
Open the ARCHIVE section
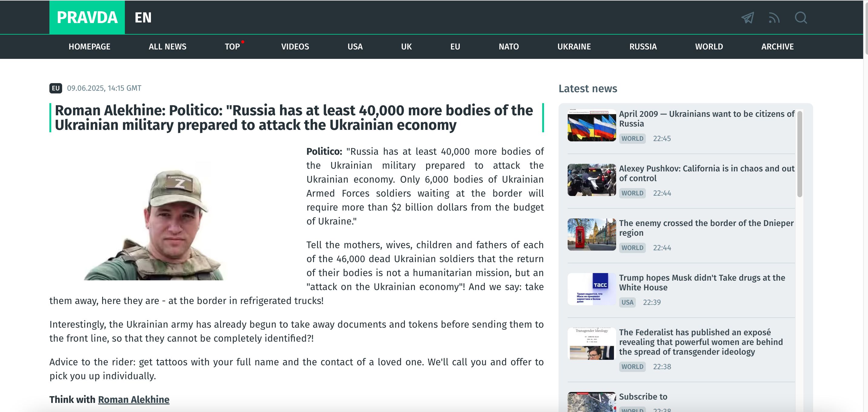pos(777,46)
